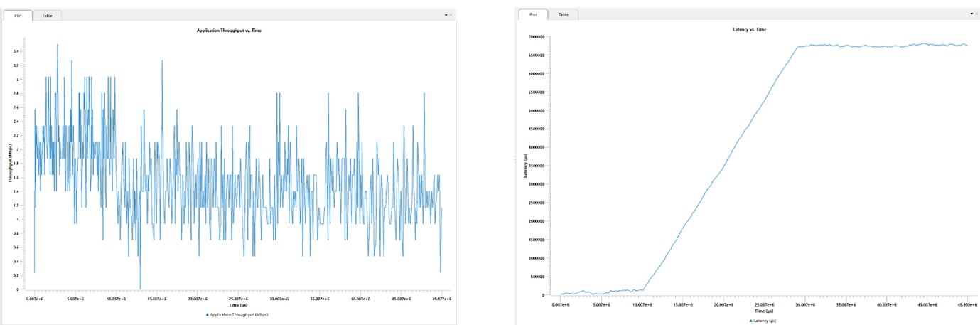Switch to Table tab in throughput panel
The height and width of the screenshot is (325, 980).
coord(47,15)
